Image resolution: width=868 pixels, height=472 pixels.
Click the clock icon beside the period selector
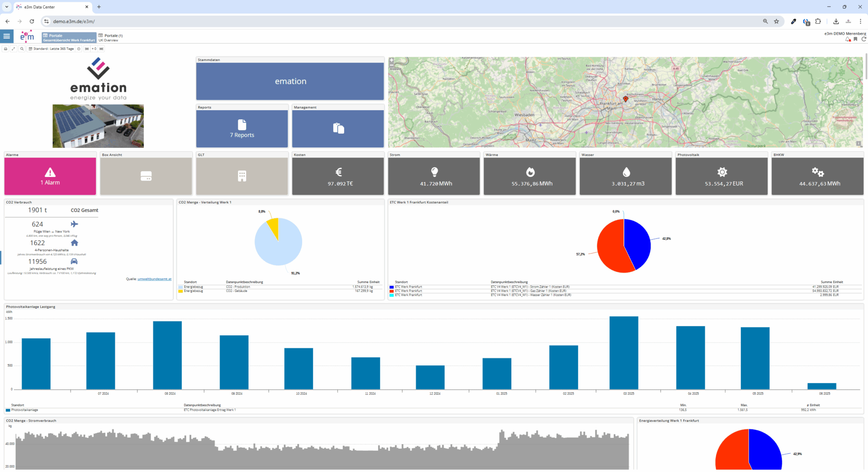79,49
